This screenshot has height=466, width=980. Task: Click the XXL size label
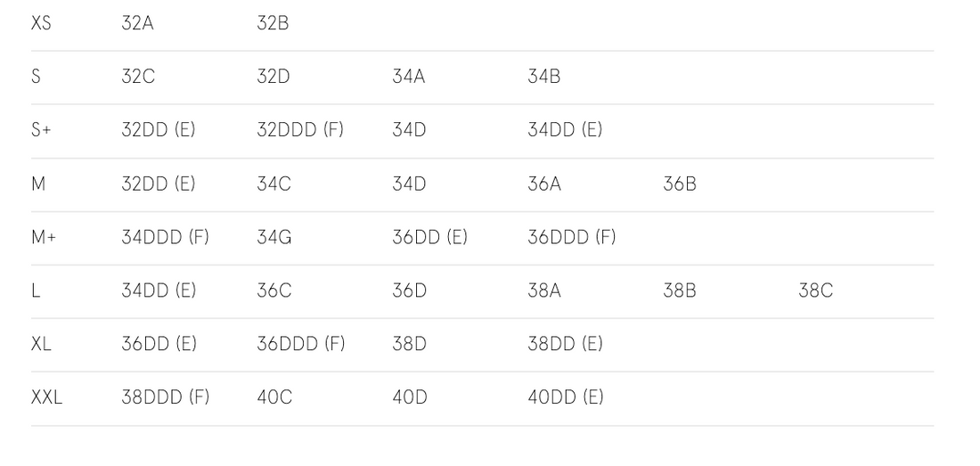coord(47,397)
